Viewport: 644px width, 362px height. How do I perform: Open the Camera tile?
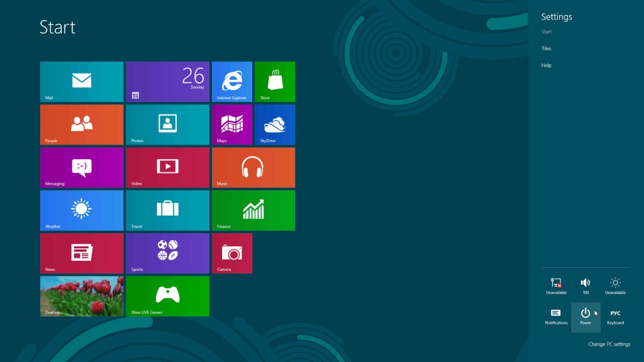point(231,253)
